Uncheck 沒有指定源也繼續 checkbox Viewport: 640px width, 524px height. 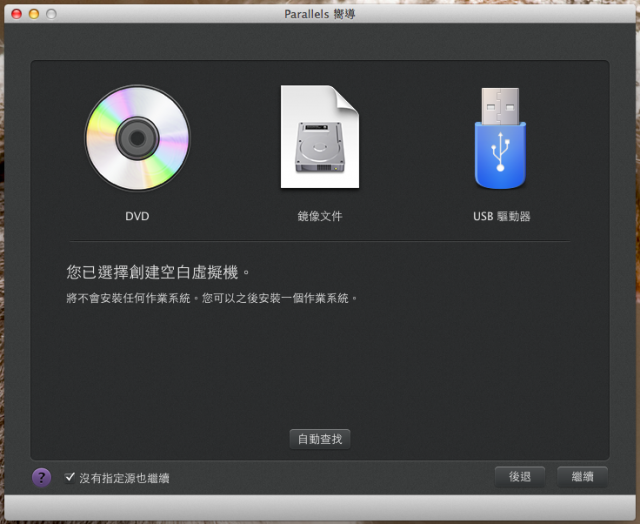[x=70, y=477]
